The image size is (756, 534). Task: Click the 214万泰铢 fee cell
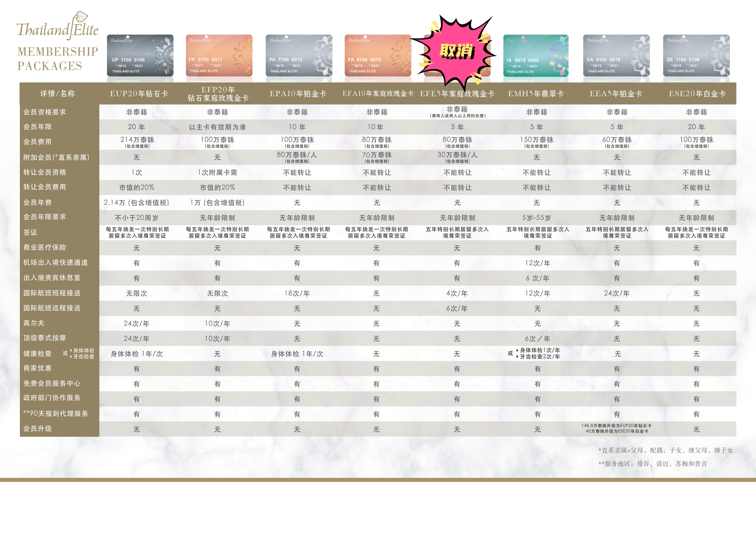click(x=137, y=140)
